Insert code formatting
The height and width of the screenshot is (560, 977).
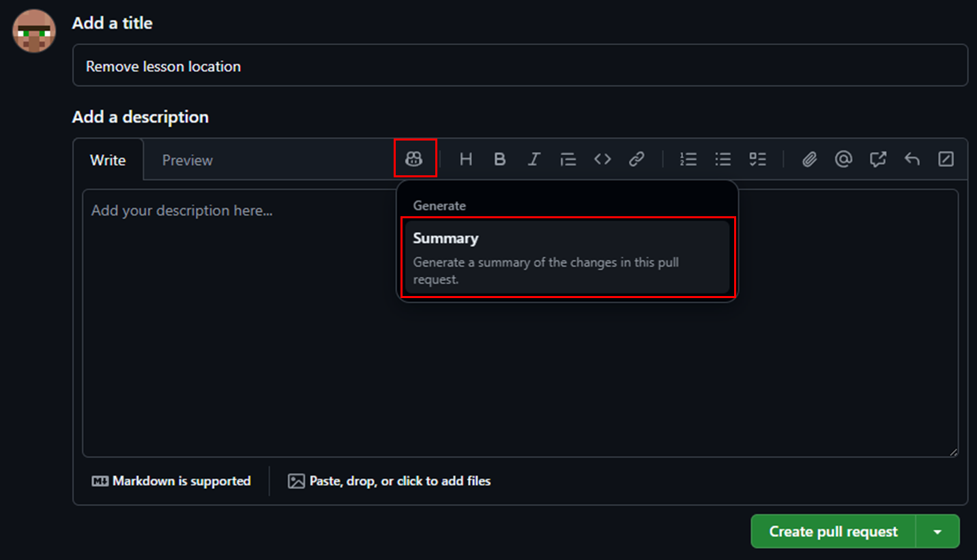602,159
